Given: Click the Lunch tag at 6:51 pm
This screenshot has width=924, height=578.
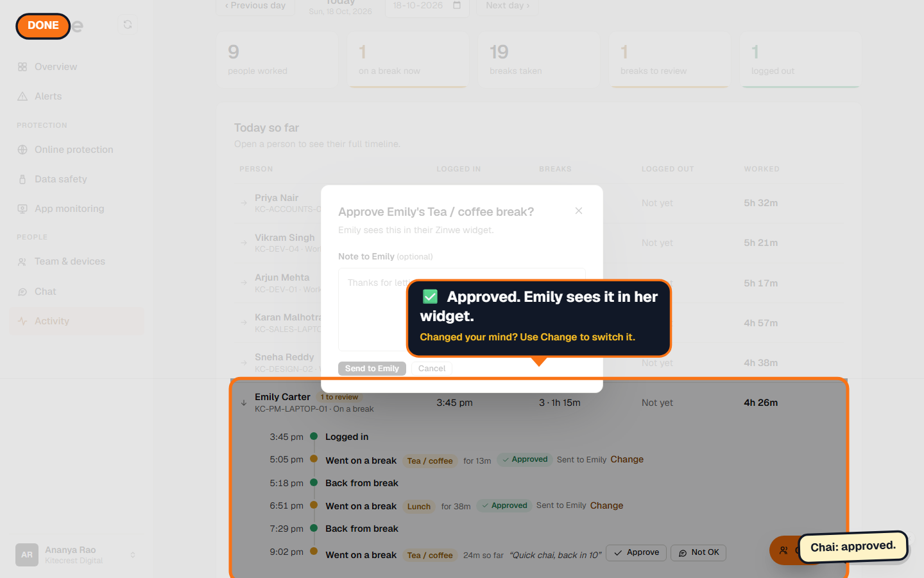Looking at the screenshot, I should 419,507.
